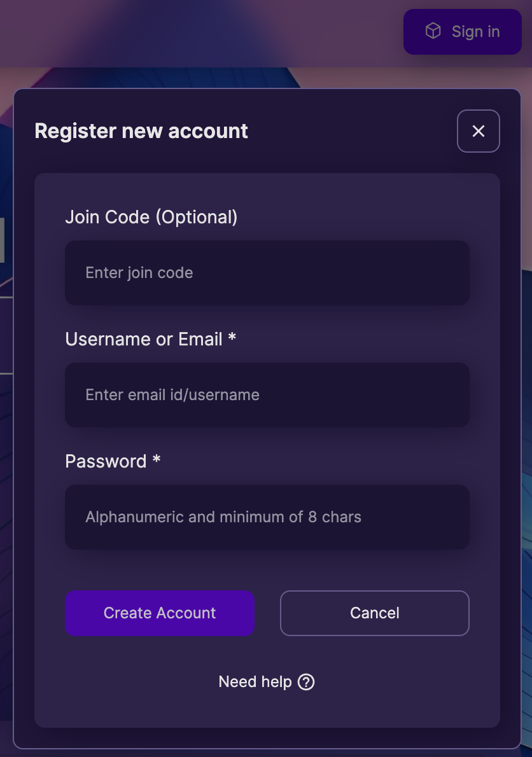Focus the Enter email id/username field
The image size is (532, 757).
point(267,395)
